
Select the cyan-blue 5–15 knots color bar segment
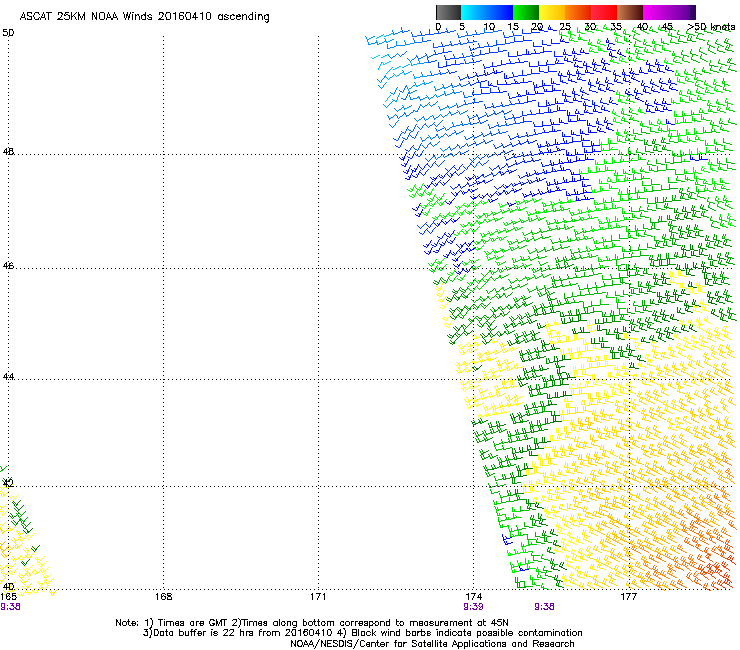pos(487,12)
